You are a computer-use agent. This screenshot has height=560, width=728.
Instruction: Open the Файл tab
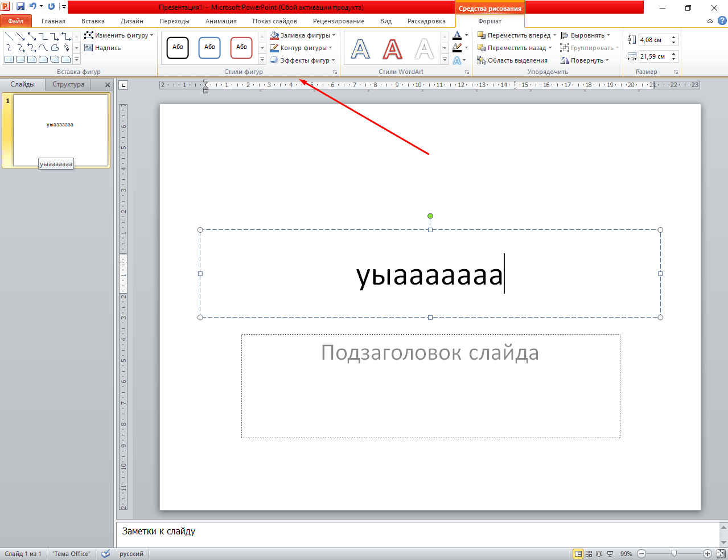click(x=16, y=21)
